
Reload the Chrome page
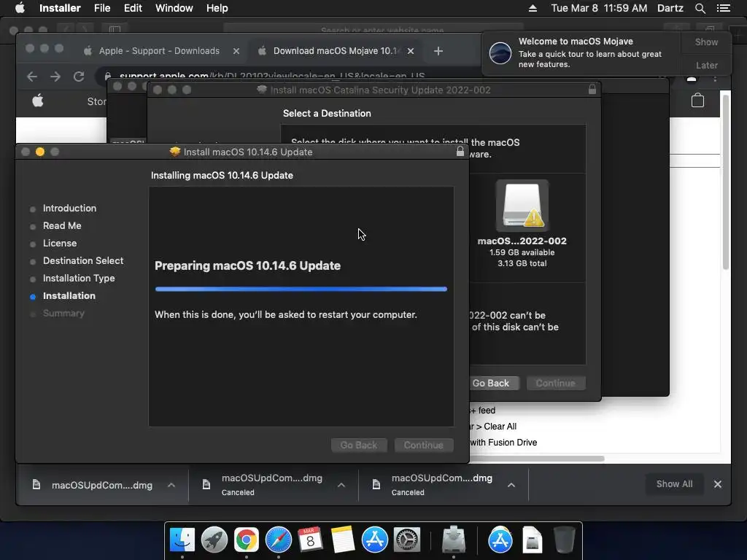[79, 77]
